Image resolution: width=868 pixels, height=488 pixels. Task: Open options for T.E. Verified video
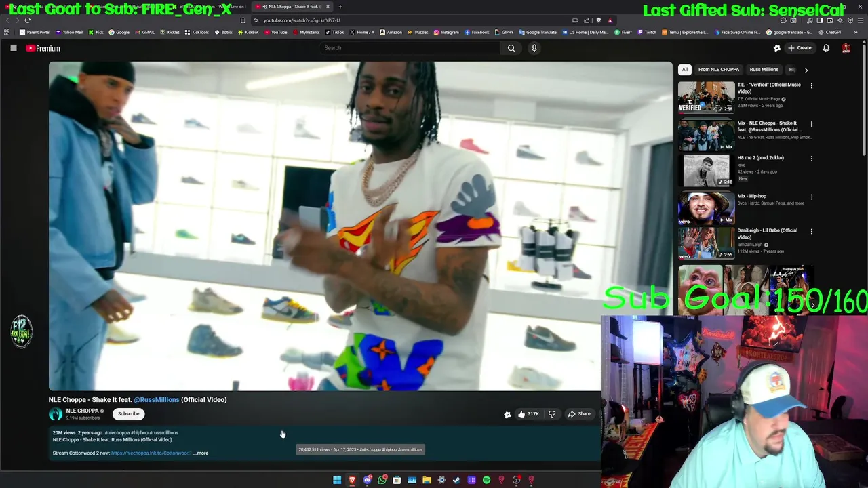click(811, 85)
